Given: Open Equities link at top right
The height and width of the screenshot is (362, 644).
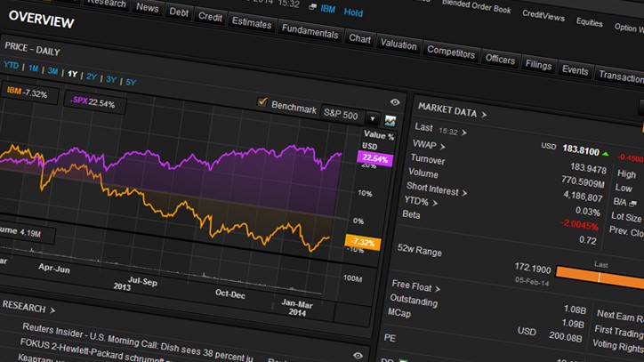Looking at the screenshot, I should pyautogui.click(x=589, y=22).
